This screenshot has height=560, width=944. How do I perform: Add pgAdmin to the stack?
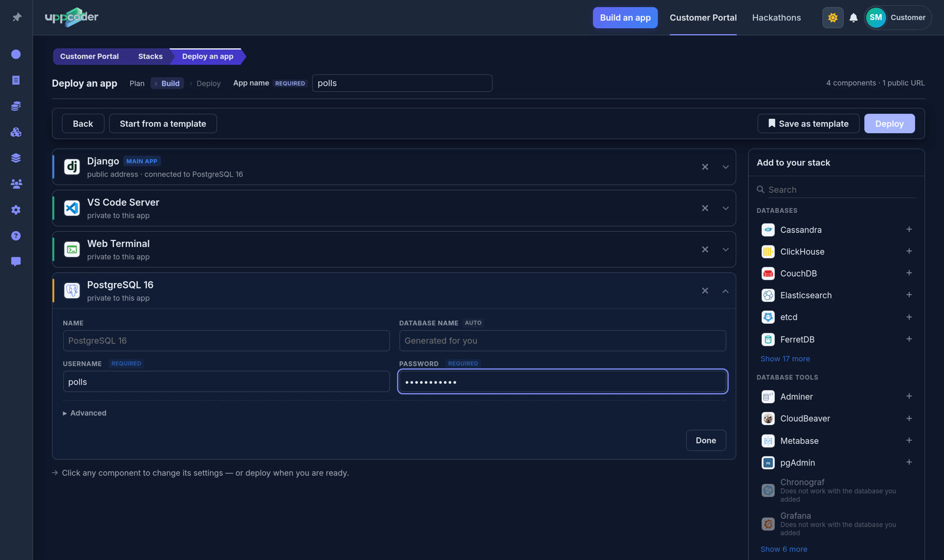coord(909,462)
